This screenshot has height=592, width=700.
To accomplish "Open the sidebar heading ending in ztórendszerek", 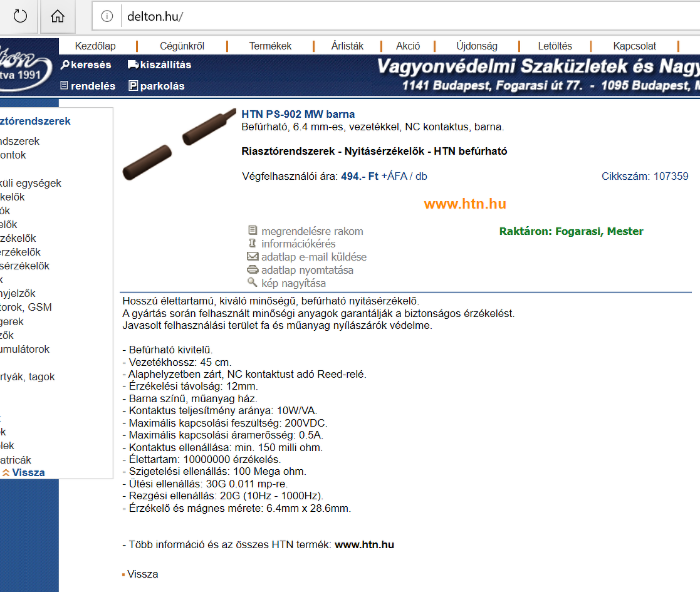I will click(x=35, y=122).
